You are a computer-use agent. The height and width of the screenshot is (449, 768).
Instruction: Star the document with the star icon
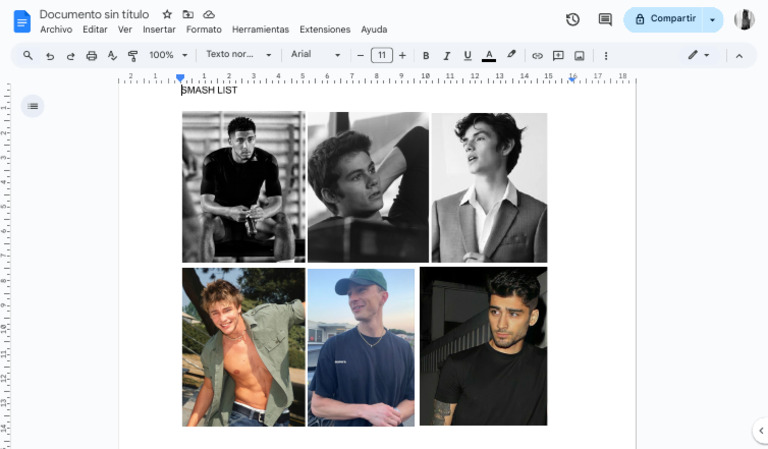(167, 14)
